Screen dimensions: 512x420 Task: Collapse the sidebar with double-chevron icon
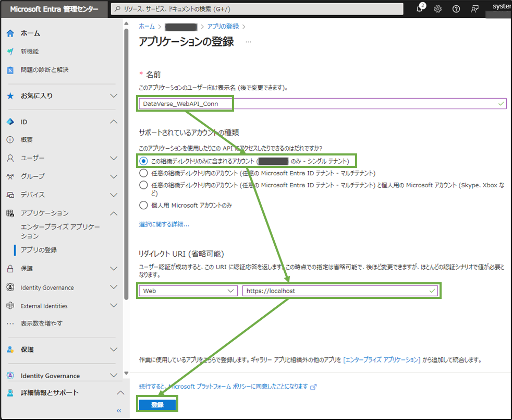[x=119, y=411]
